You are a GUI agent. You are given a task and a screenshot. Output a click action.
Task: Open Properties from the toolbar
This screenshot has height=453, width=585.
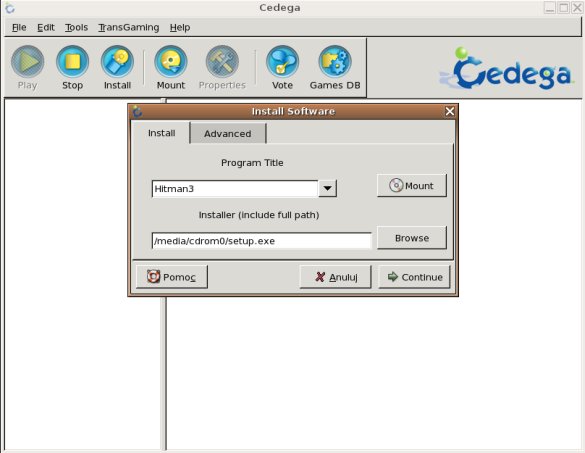[x=222, y=67]
